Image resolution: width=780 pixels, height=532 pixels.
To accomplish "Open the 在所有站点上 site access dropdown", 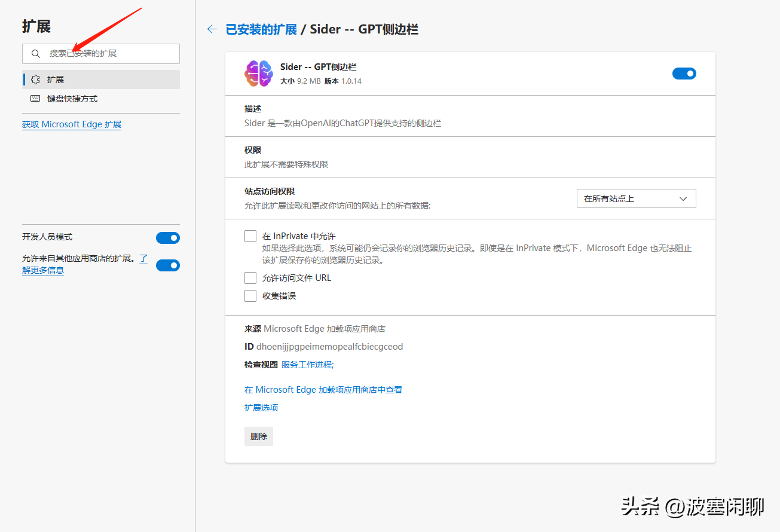I will 637,198.
